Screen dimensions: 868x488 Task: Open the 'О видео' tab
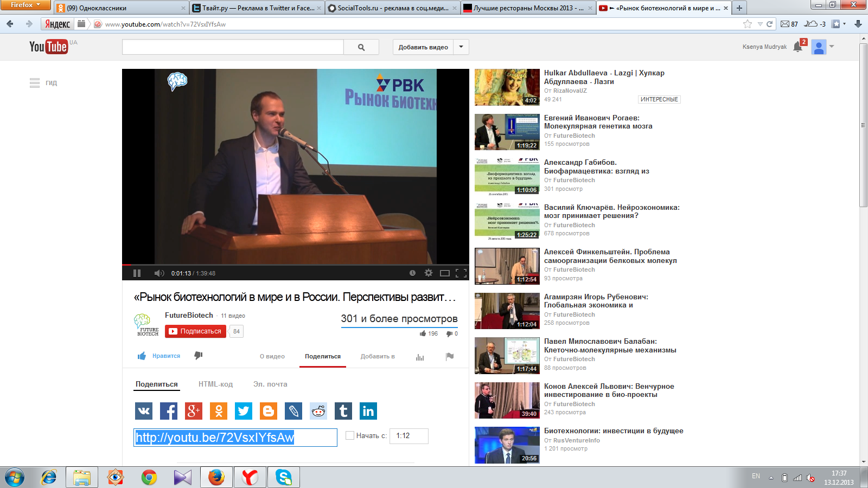[x=272, y=357]
